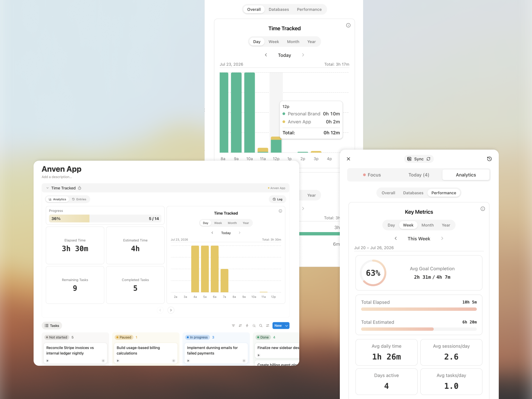Open search with the magnifier icon in Tasks toolbar
The image size is (532, 399).
click(x=261, y=326)
